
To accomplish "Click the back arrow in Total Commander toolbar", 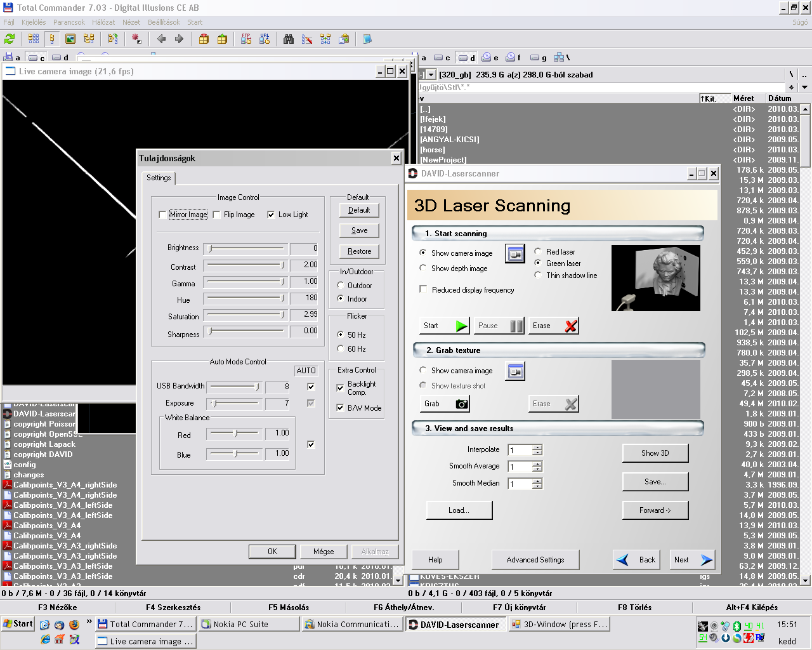I will point(161,39).
